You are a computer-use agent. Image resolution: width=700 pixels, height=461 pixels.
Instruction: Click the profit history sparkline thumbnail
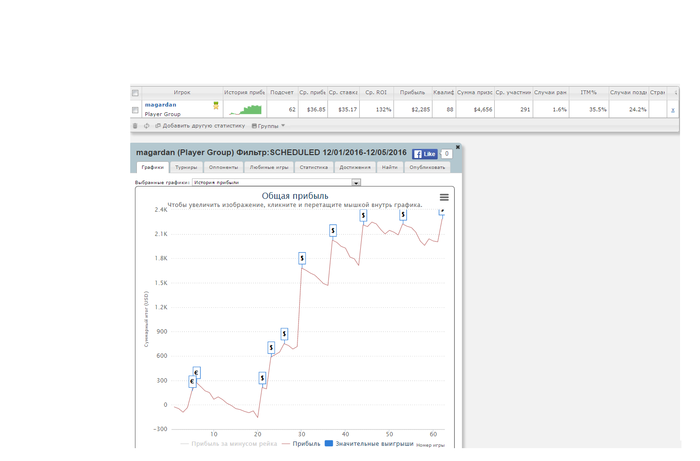245,109
